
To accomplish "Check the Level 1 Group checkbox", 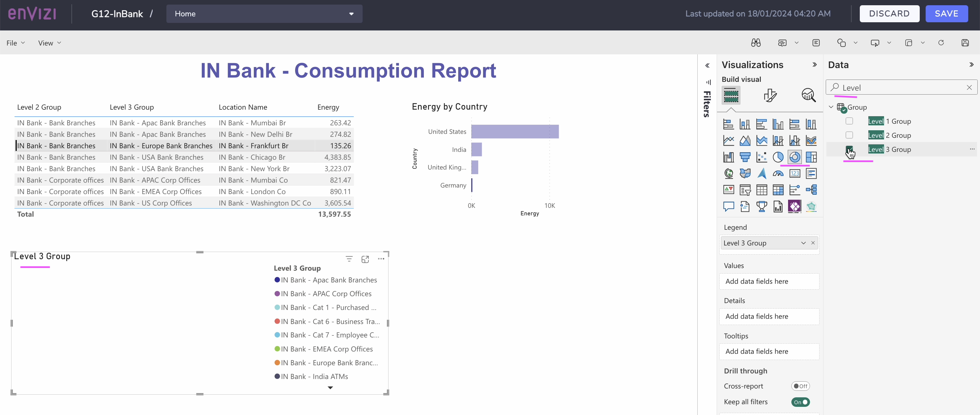I will tap(850, 121).
